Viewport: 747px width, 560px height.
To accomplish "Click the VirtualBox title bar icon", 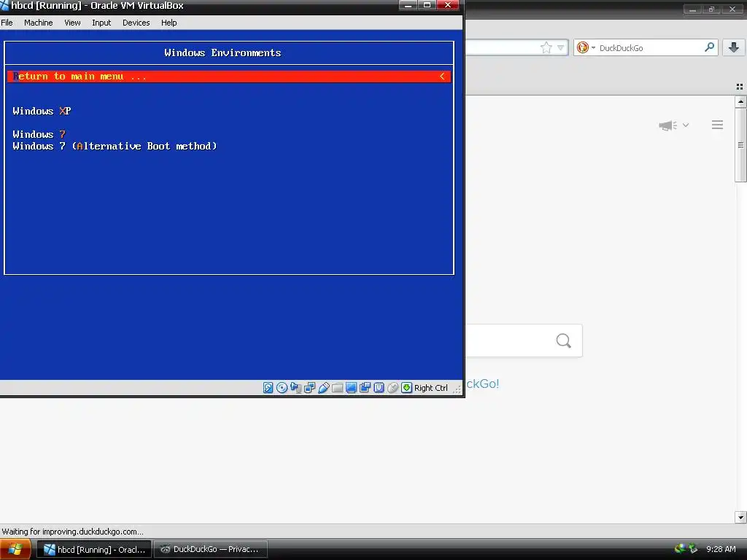I will click(x=4, y=6).
